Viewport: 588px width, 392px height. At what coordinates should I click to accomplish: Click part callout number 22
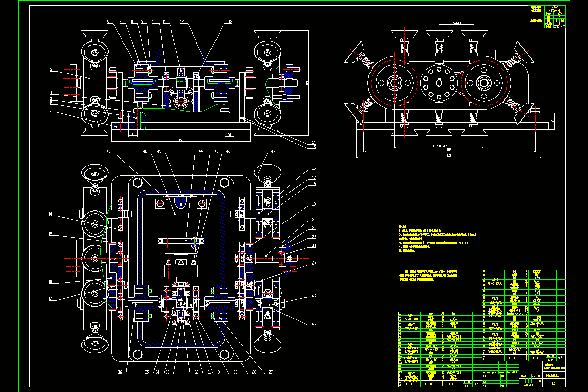click(x=314, y=237)
